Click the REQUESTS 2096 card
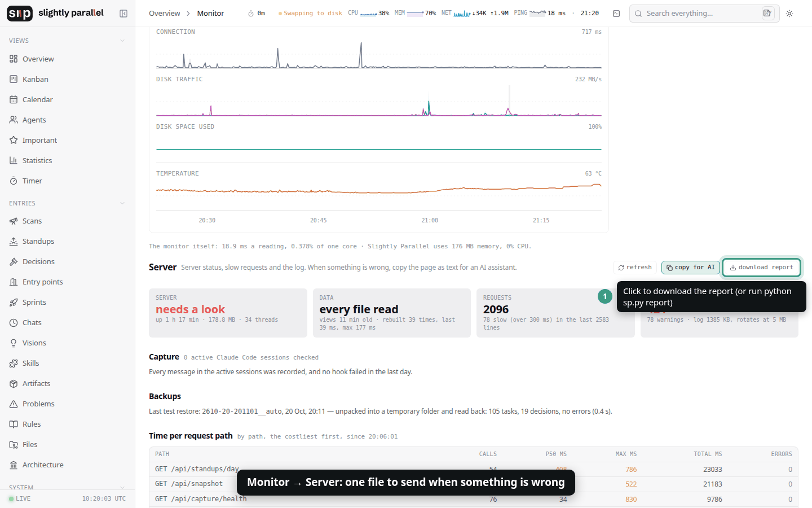 (555, 313)
